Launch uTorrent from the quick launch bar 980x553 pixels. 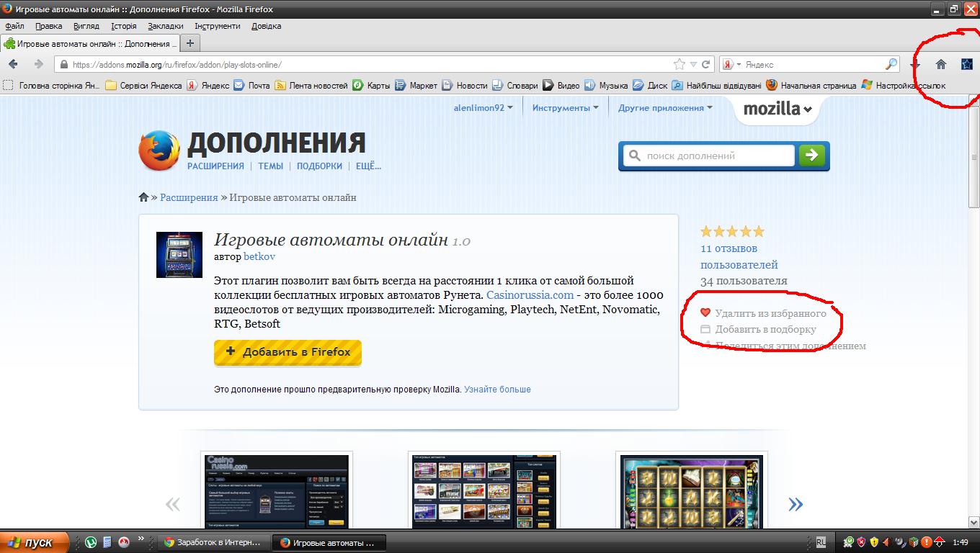pyautogui.click(x=91, y=542)
